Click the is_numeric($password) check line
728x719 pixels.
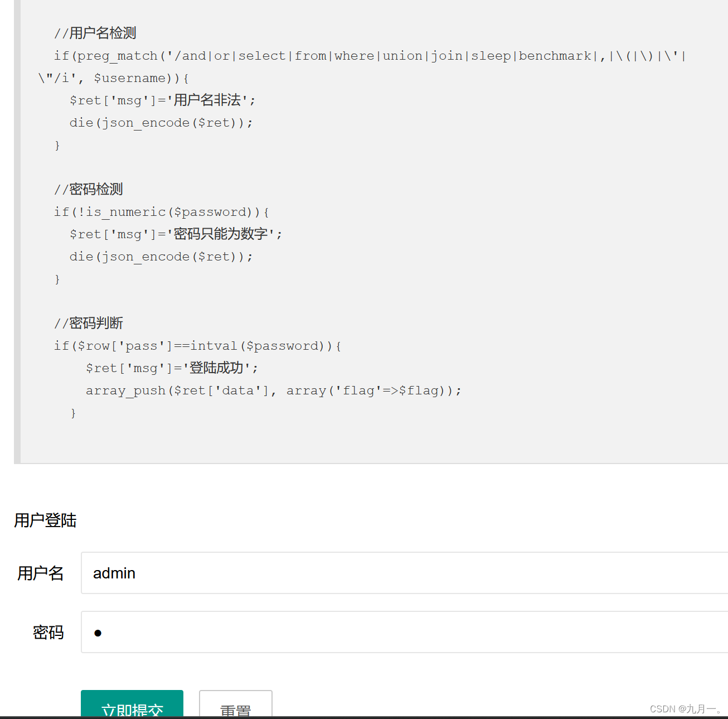162,211
